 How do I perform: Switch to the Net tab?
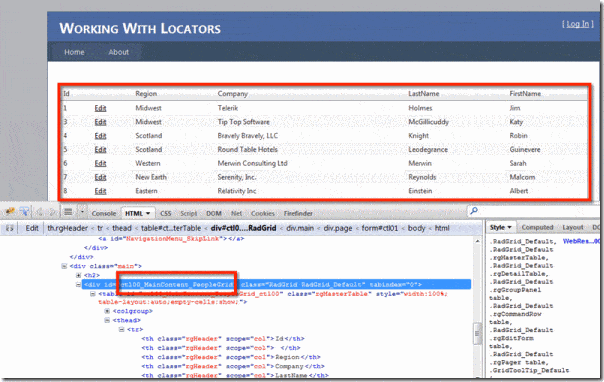click(237, 213)
